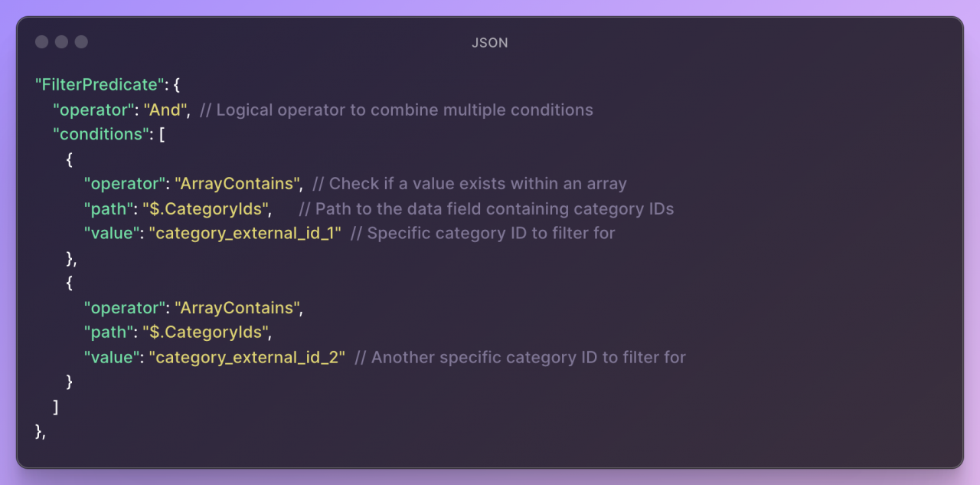Click the middle window dot in title bar

coord(61,41)
